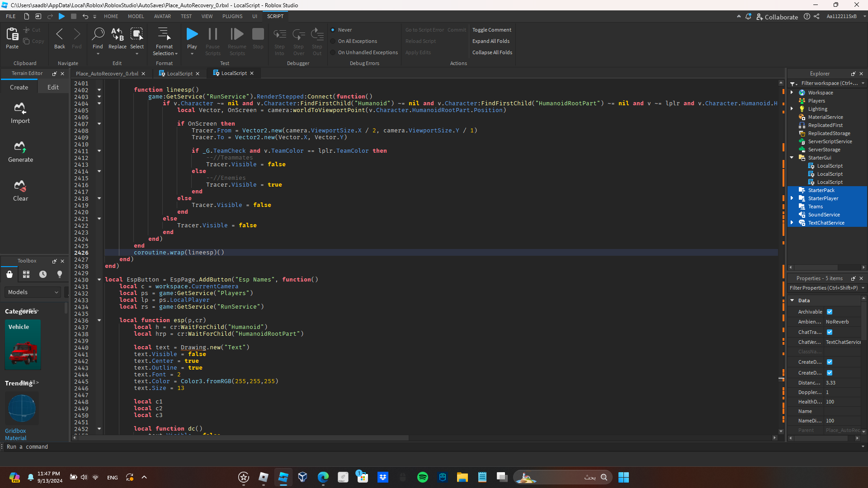Toggle the second CreateD... property checkbox
Screen dimensions: 868x488
[830, 373]
